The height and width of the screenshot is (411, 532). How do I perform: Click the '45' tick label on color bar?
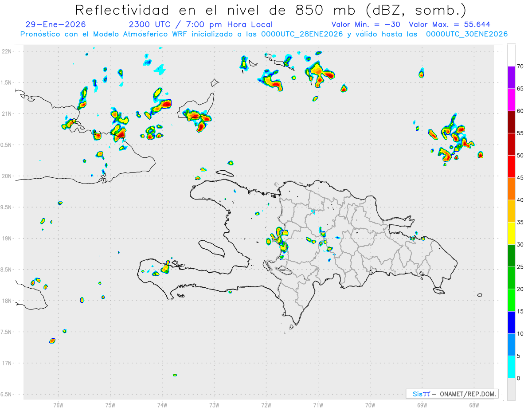point(520,178)
